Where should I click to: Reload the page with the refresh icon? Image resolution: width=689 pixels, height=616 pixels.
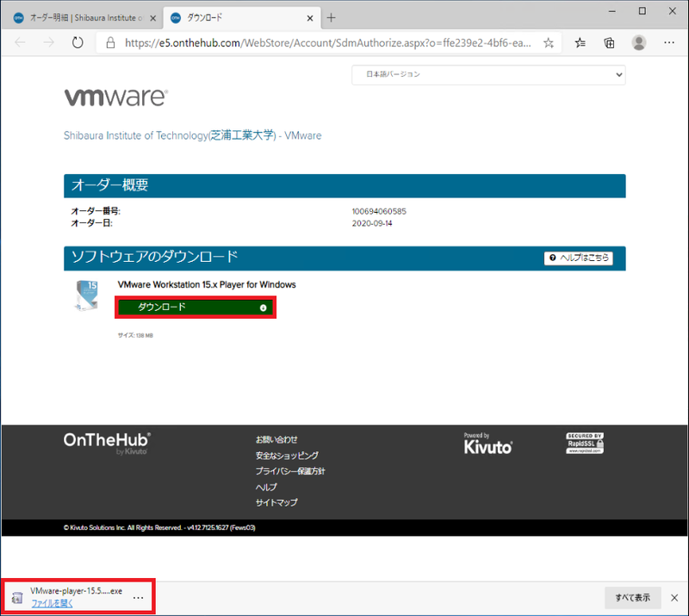pos(78,43)
